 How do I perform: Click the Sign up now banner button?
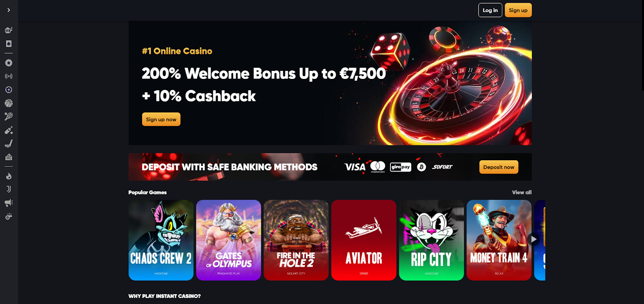point(161,119)
